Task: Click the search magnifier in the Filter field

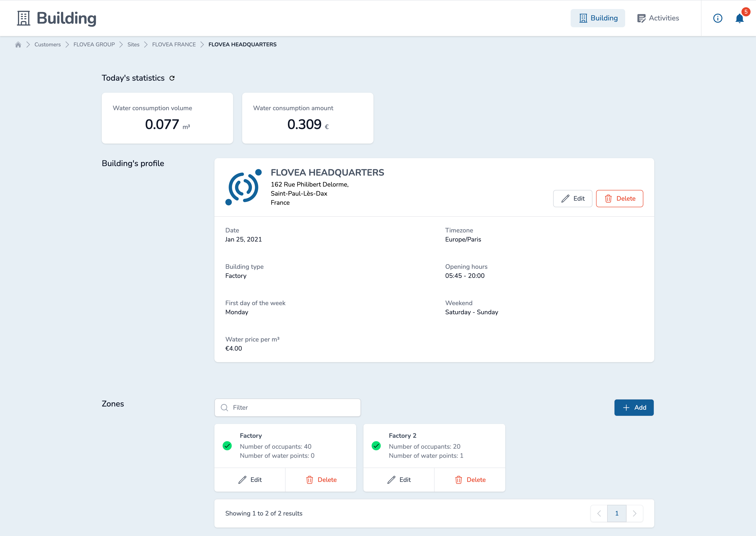Action: (225, 407)
